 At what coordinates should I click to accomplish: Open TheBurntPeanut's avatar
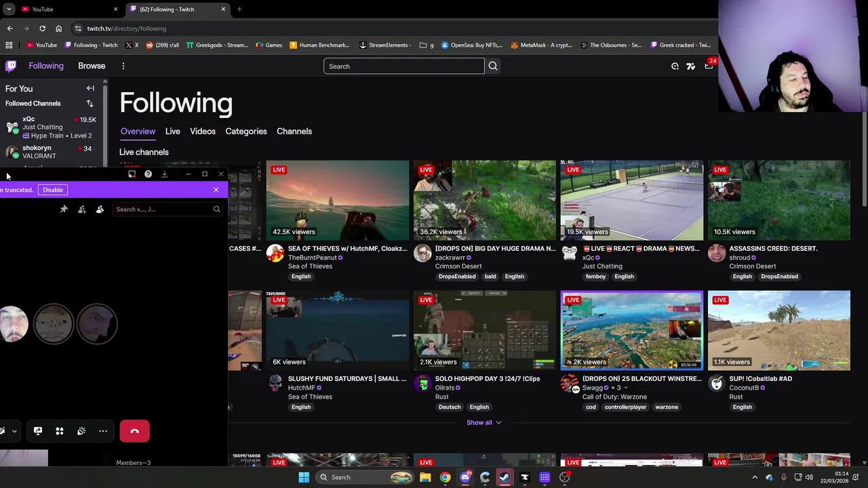click(275, 253)
